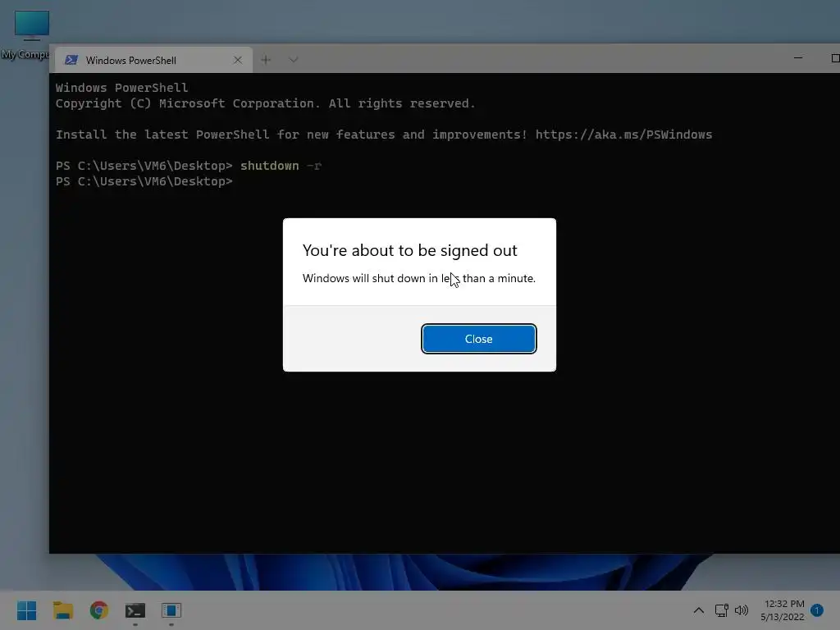Click the last empty PS prompt line
Screen dimensions: 840x630
click(x=144, y=181)
